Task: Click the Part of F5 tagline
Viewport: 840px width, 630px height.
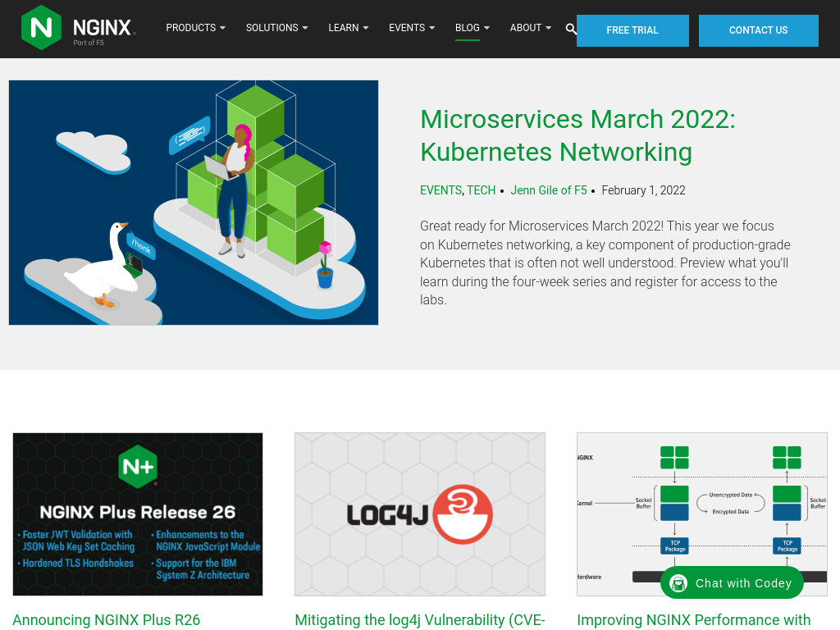Action: pos(89,43)
